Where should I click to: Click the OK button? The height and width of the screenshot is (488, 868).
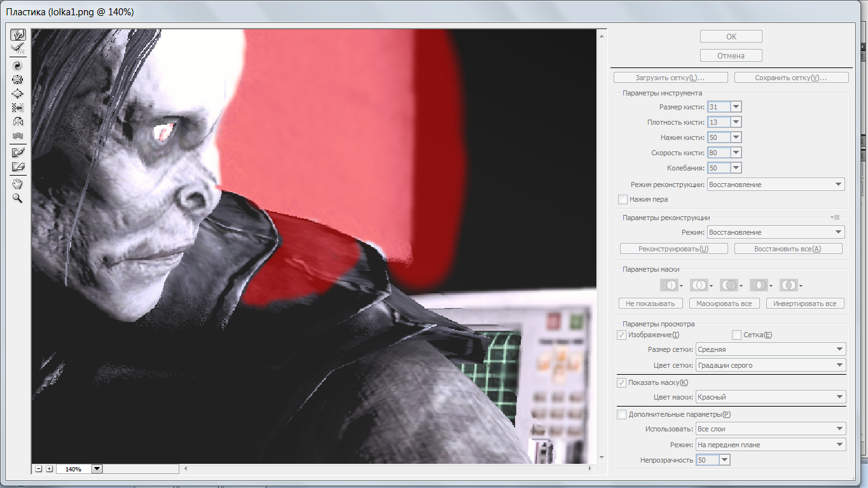pos(731,37)
